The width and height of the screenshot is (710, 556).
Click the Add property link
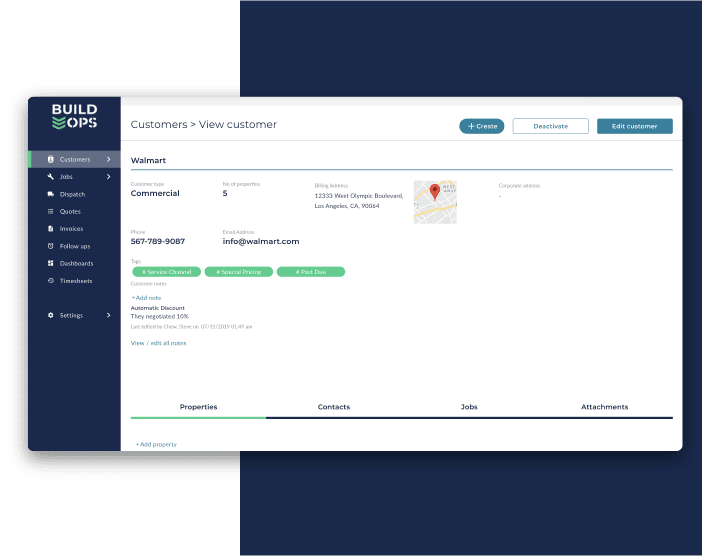coord(156,445)
